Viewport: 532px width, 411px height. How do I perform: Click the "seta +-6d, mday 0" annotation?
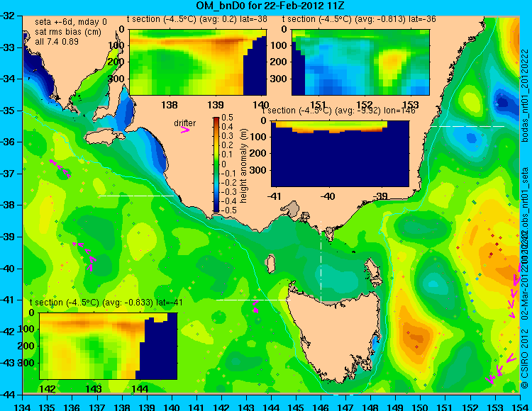click(70, 22)
